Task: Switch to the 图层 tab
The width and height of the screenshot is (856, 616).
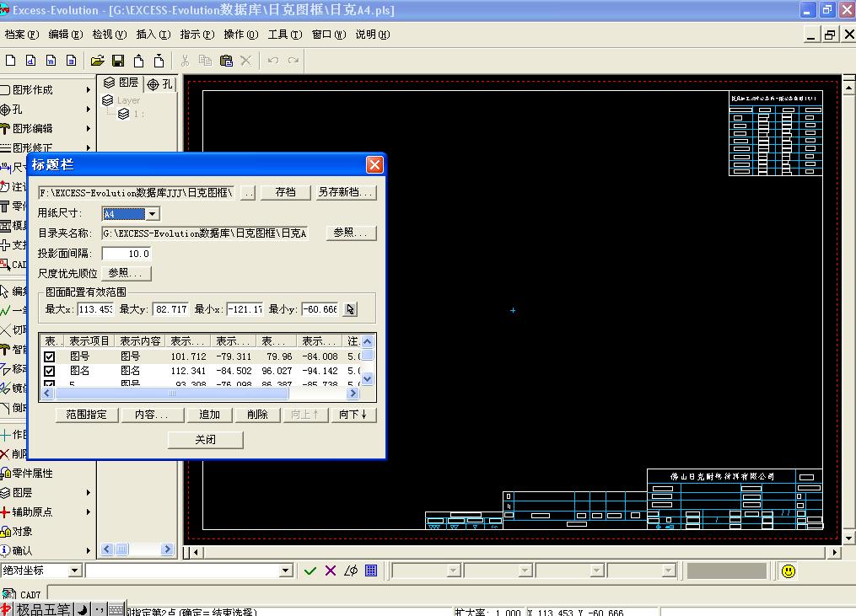Action: pyautogui.click(x=121, y=83)
